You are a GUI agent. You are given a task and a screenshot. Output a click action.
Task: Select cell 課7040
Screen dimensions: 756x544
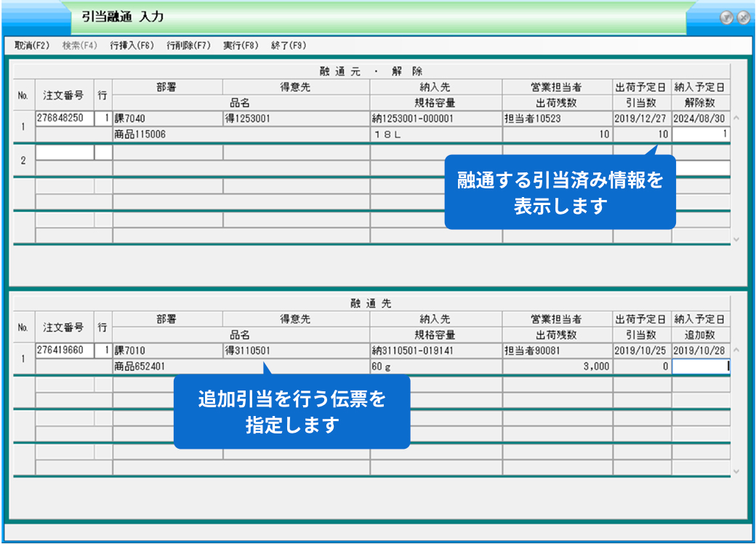point(168,119)
